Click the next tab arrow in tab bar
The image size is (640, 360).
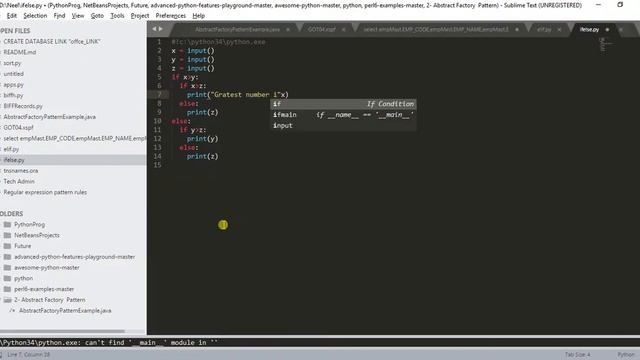pyautogui.click(x=160, y=29)
